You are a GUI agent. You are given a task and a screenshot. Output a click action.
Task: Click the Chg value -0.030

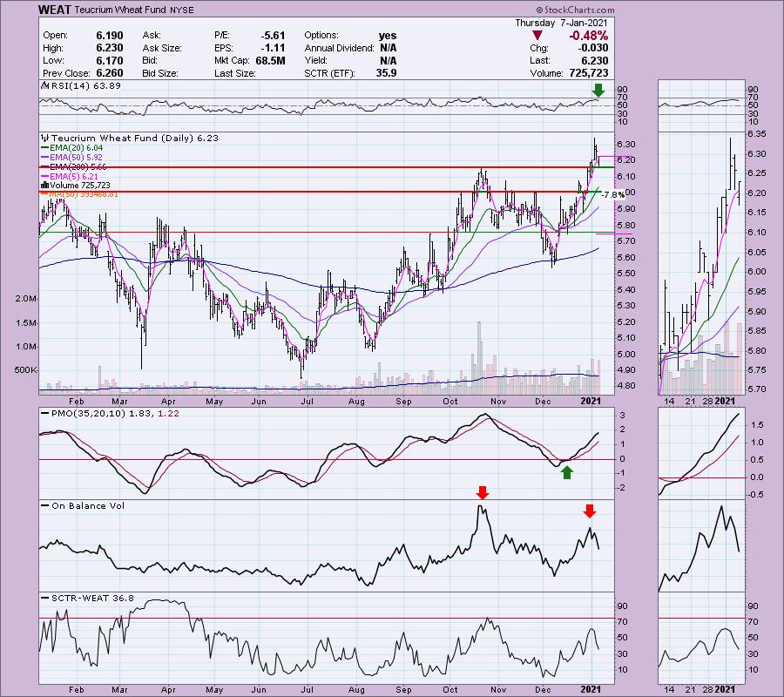point(593,48)
